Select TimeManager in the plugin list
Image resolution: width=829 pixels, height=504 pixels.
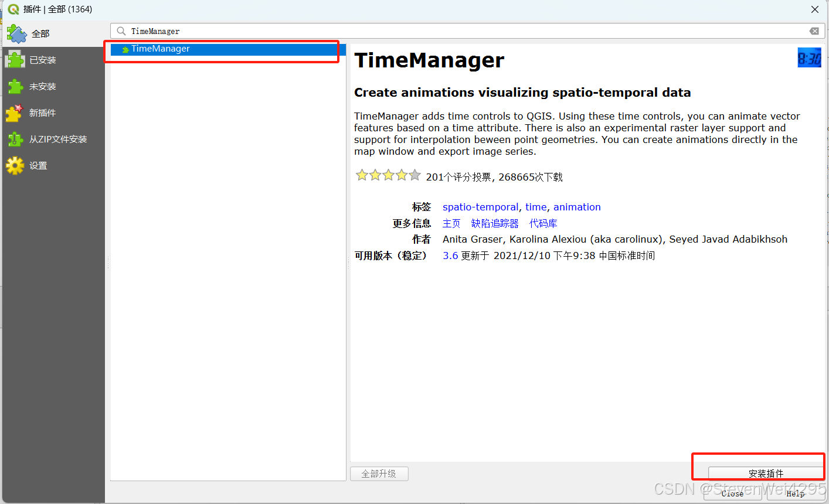click(228, 49)
